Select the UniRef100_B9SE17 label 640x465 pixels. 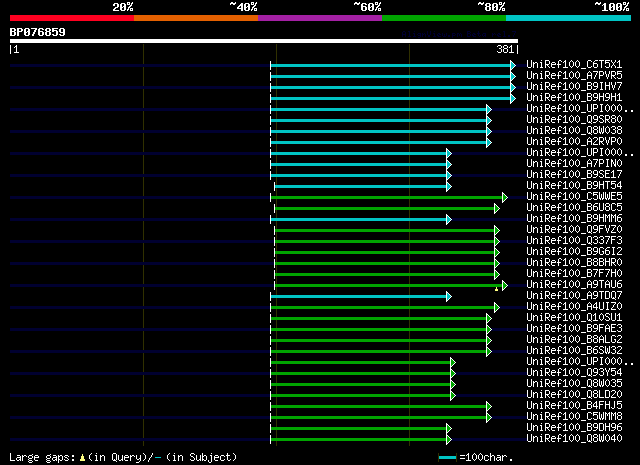(574, 175)
